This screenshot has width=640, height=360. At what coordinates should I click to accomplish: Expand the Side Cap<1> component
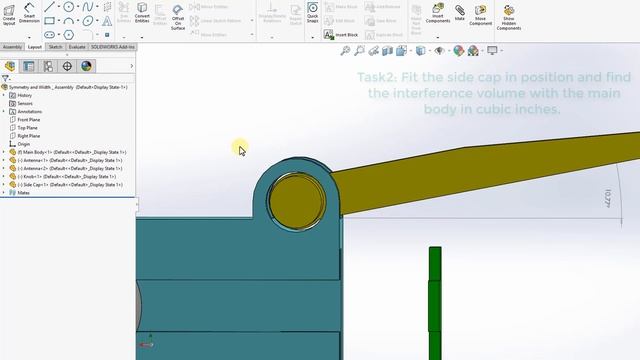click(4, 185)
